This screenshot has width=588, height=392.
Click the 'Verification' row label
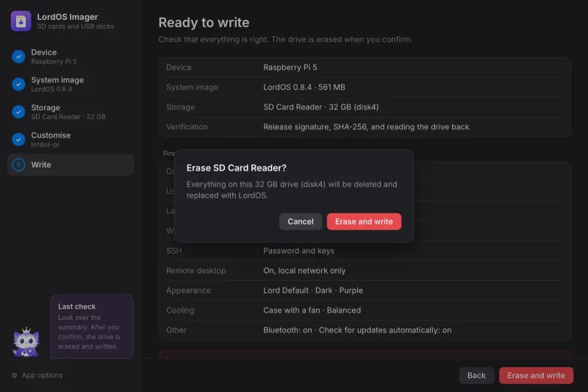tap(187, 127)
